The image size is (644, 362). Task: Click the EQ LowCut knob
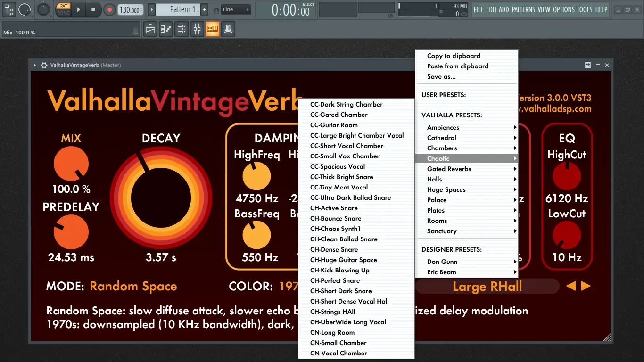[567, 235]
